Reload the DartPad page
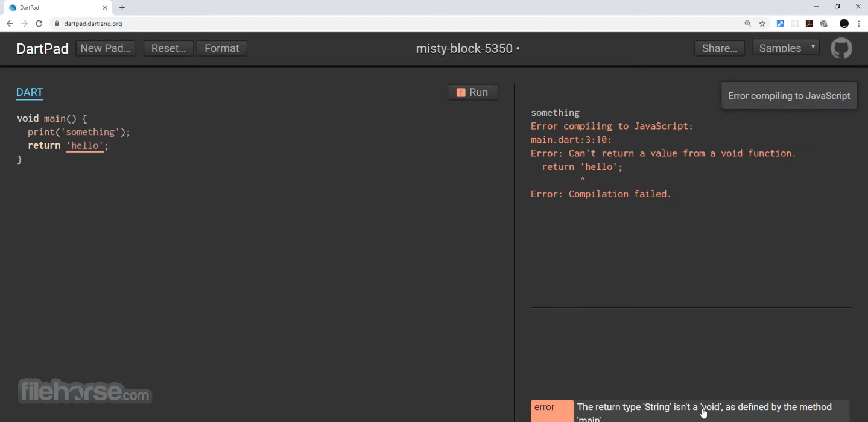 (x=39, y=24)
